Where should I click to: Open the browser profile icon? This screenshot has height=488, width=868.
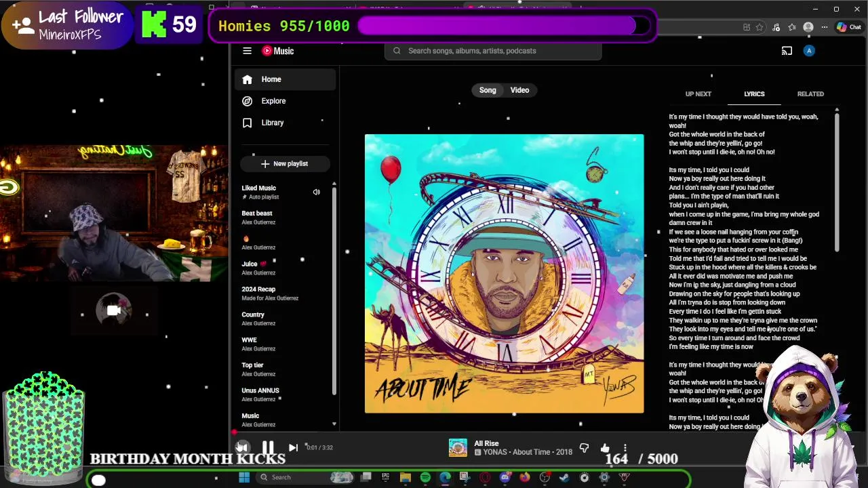(x=808, y=27)
